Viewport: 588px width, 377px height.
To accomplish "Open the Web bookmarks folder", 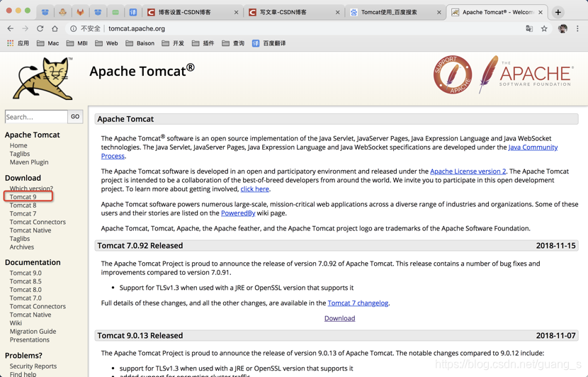I will point(106,43).
